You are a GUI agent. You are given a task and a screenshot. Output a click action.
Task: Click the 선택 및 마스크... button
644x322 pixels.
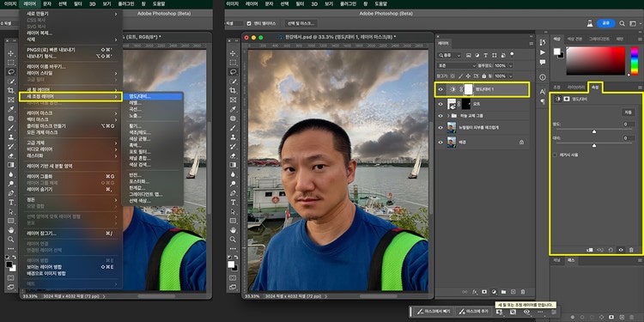coord(301,23)
